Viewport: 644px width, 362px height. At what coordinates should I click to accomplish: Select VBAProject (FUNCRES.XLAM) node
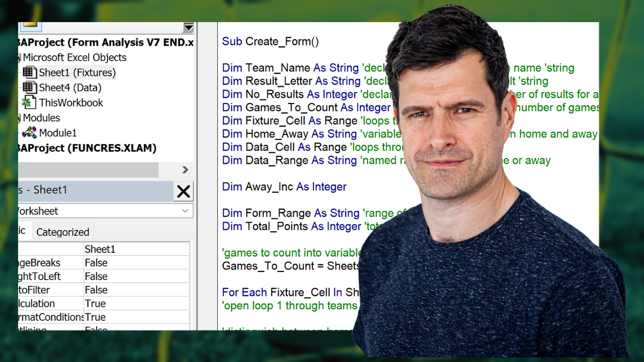[87, 148]
